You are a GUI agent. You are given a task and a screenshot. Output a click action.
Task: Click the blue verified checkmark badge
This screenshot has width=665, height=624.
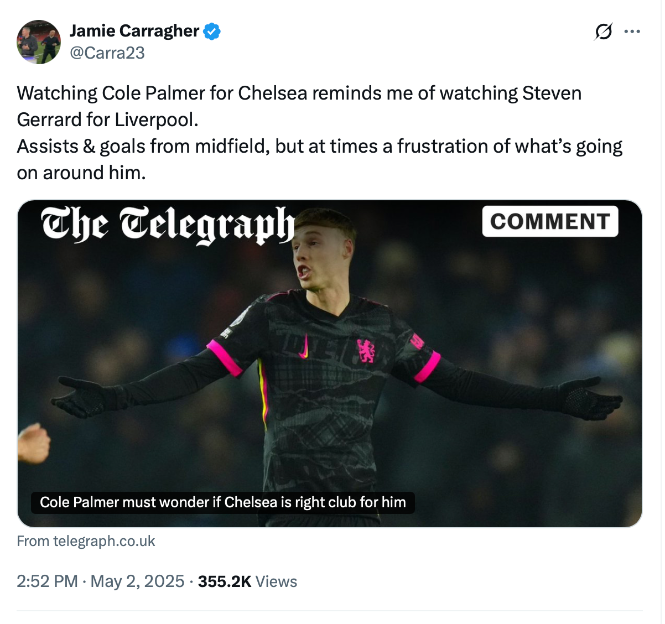[212, 31]
